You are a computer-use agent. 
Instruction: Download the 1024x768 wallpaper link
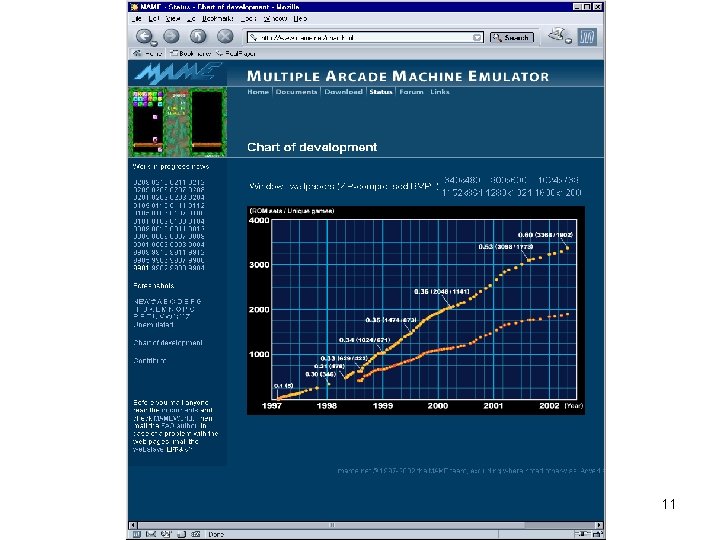558,180
